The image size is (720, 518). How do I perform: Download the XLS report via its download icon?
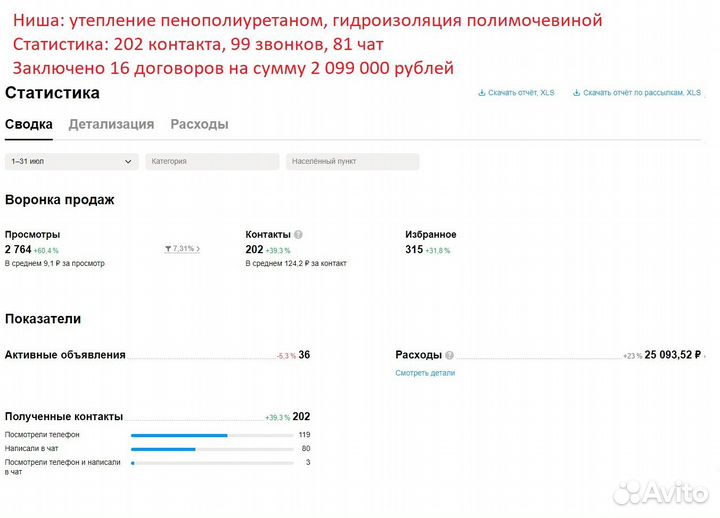482,93
